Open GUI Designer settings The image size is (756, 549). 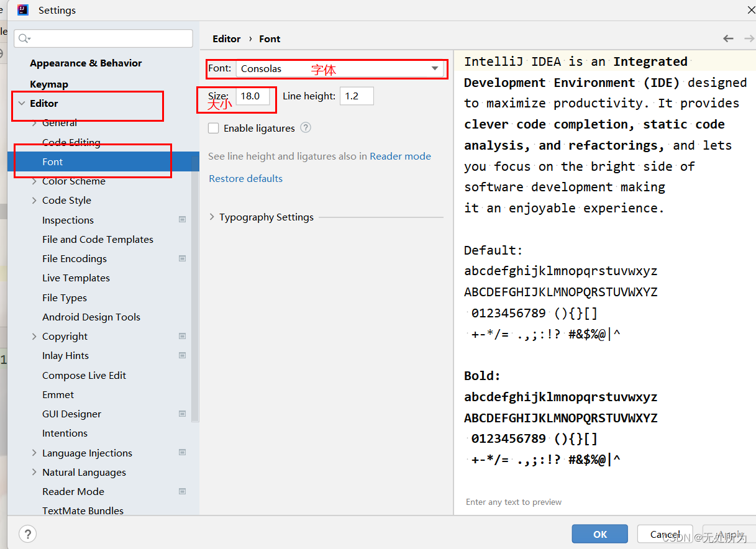click(71, 414)
